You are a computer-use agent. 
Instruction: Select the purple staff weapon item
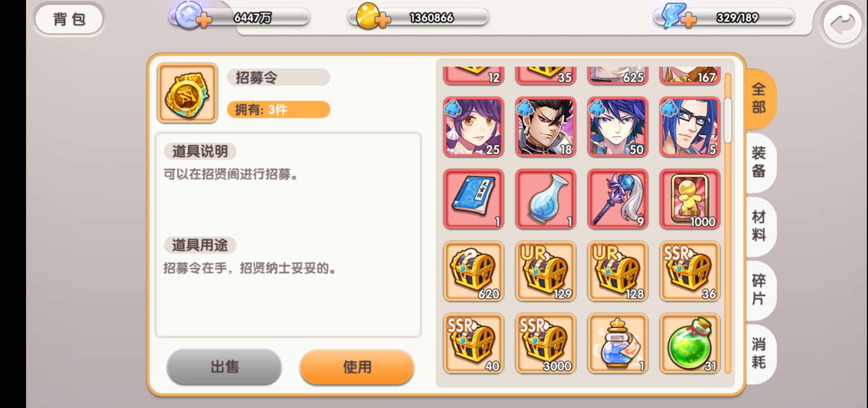(x=618, y=199)
